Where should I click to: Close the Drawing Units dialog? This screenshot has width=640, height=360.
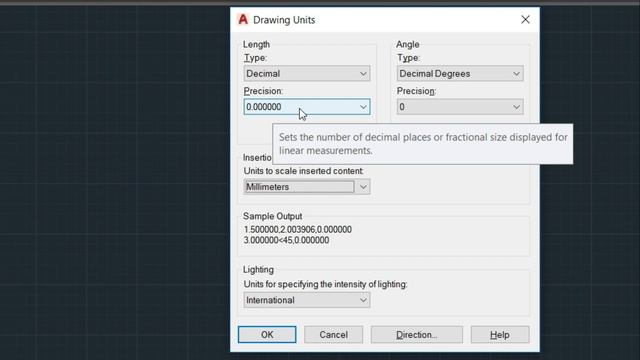pyautogui.click(x=525, y=20)
